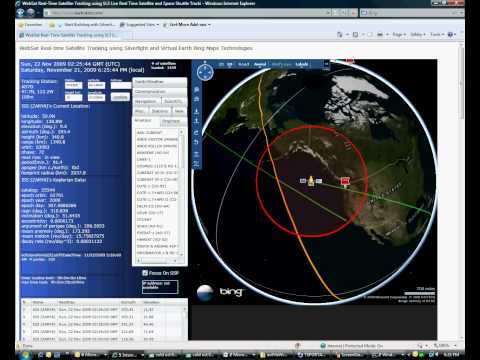480x360 pixels.
Task: Open the Print options dropdown arrow
Action: (387, 34)
